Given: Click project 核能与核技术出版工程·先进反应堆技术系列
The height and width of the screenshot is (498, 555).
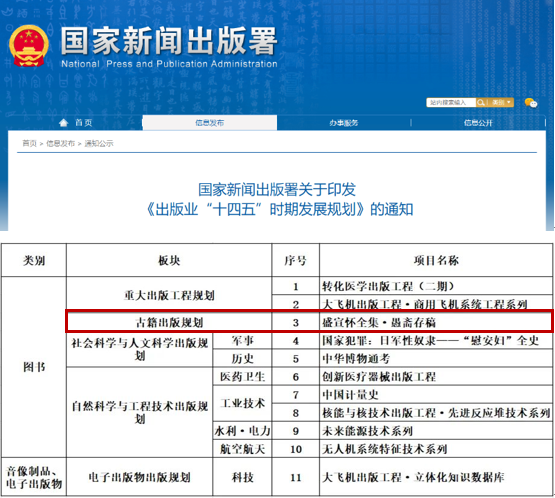Looking at the screenshot, I should (436, 413).
